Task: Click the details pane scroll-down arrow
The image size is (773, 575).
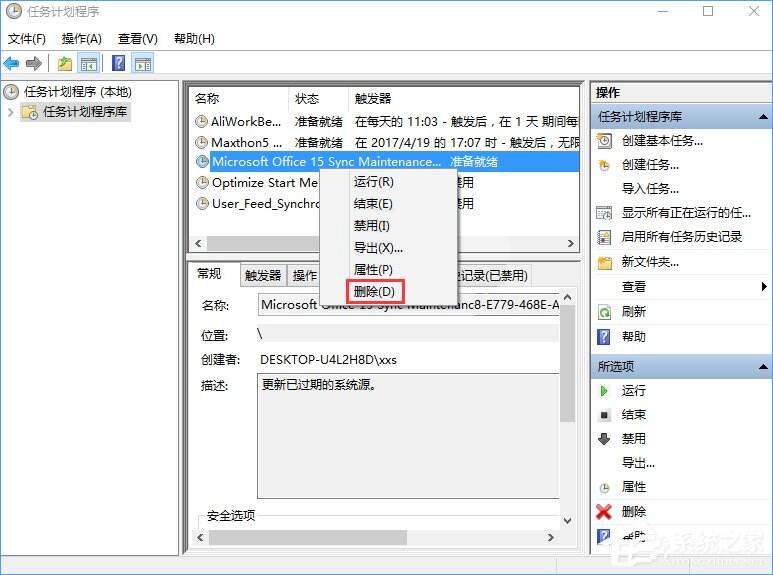Action: 567,521
